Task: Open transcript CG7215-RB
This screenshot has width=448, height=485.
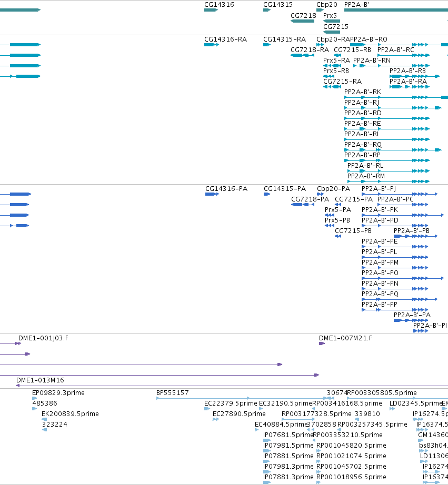Action: click(x=352, y=50)
